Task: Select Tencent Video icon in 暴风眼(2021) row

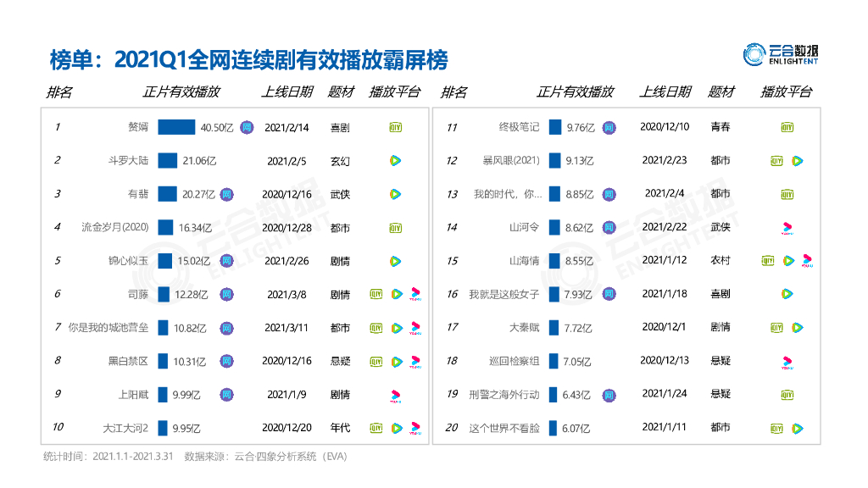Action: 797,161
